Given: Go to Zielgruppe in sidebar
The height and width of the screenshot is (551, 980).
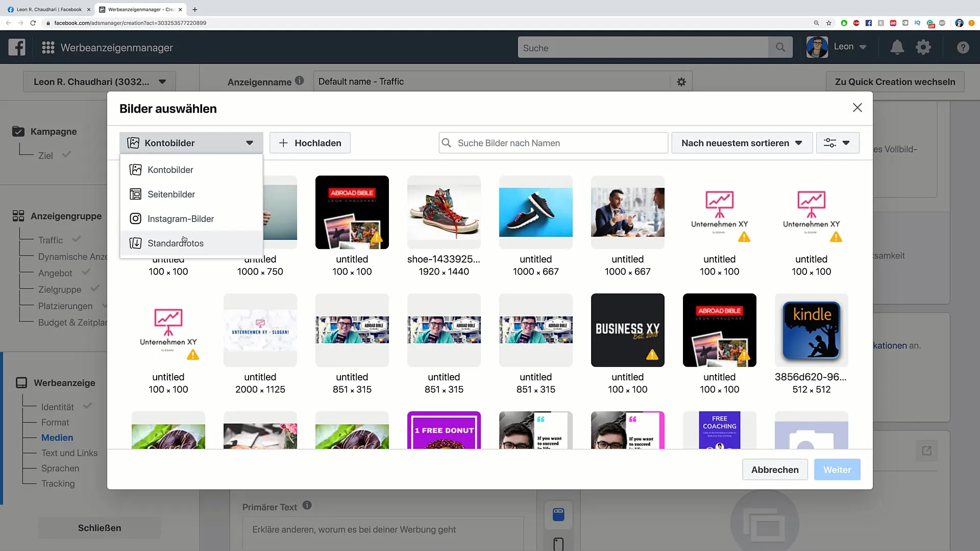Looking at the screenshot, I should click(x=60, y=290).
